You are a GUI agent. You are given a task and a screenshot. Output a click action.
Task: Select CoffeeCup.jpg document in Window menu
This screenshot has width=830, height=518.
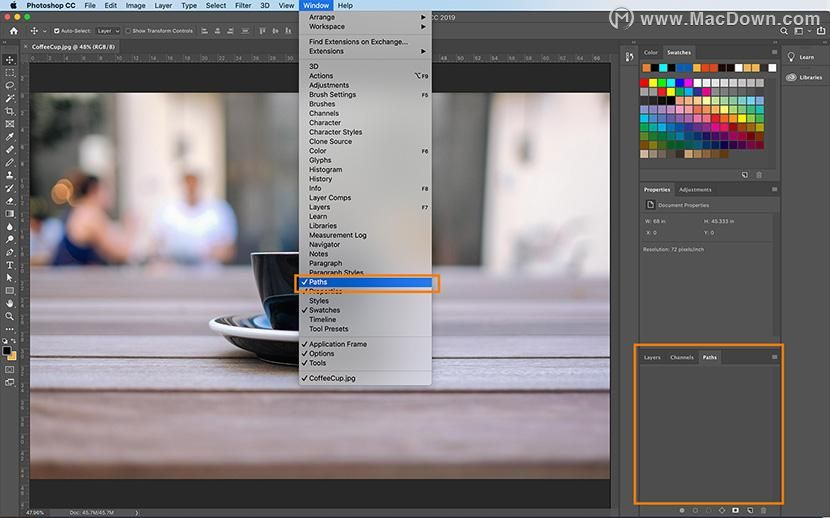(365, 378)
